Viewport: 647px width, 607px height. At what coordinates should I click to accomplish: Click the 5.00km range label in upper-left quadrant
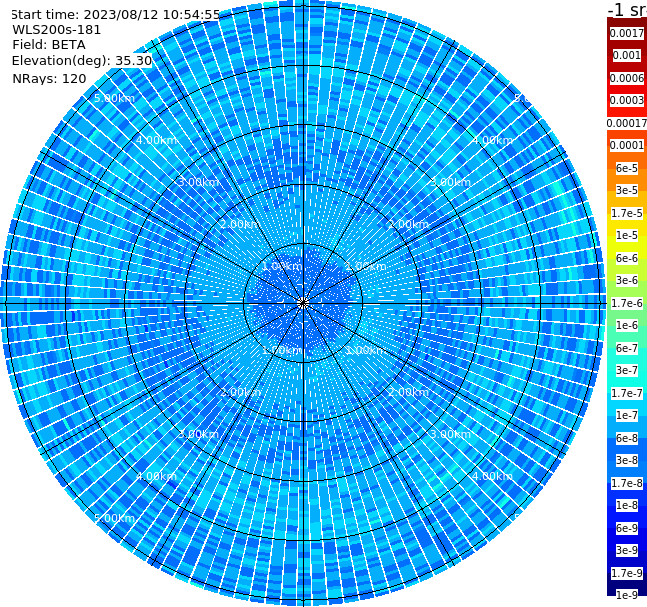pos(114,98)
